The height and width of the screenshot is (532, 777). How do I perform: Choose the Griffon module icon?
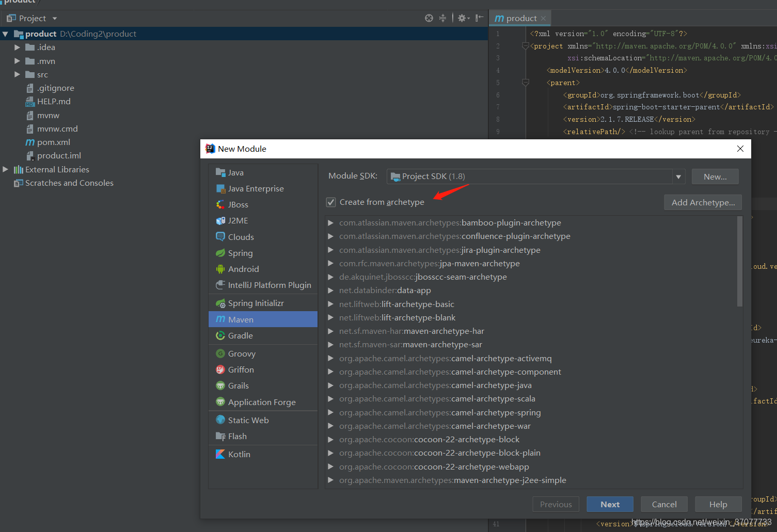(220, 369)
